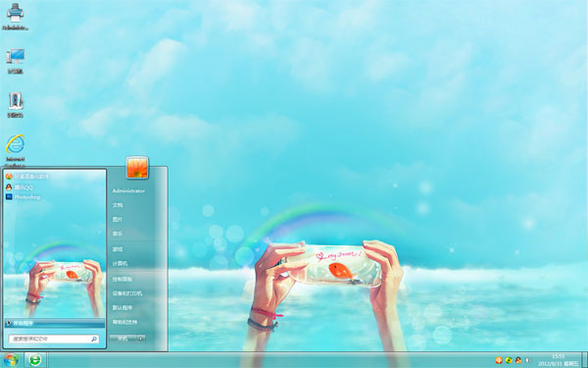Click the green-yellow round tray icon
The width and height of the screenshot is (588, 368).
[x=509, y=360]
